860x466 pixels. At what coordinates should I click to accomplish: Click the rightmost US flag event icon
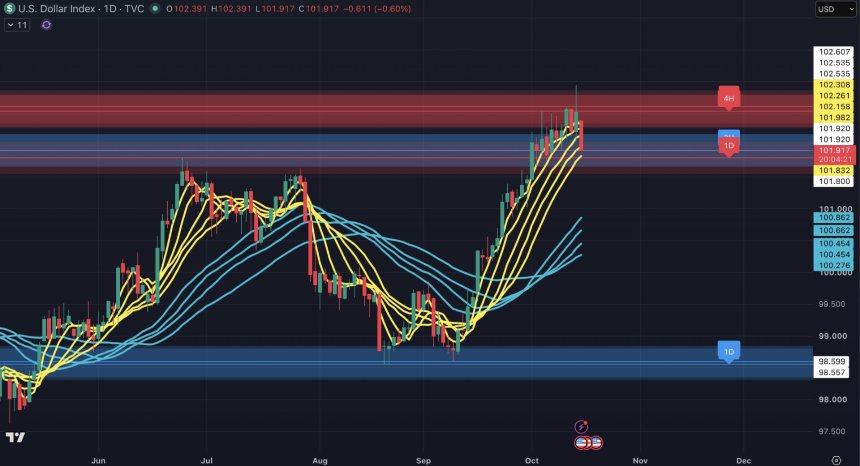pyautogui.click(x=597, y=442)
